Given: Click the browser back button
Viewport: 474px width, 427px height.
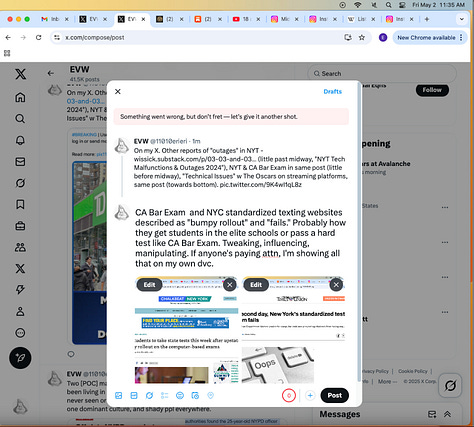Looking at the screenshot, I should coord(8,37).
